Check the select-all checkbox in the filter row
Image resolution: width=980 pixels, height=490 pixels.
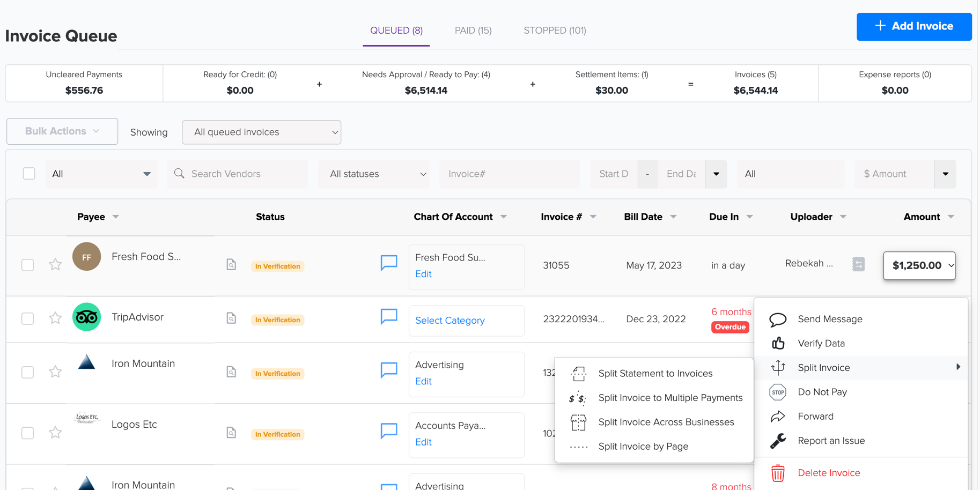point(28,173)
